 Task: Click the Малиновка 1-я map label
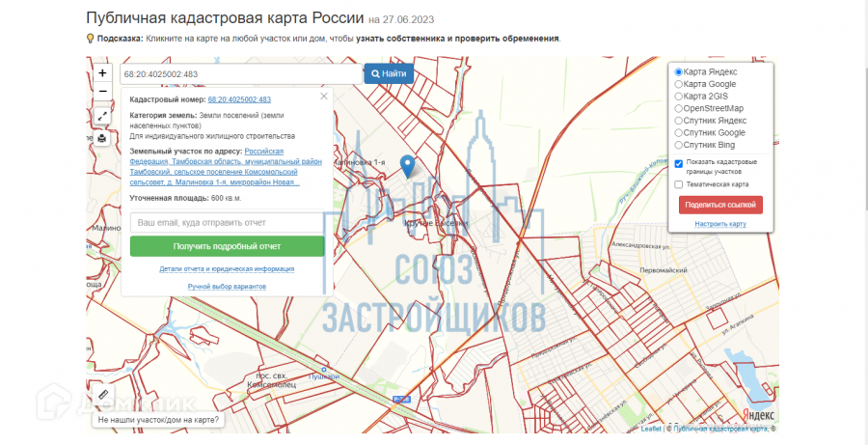(359, 162)
